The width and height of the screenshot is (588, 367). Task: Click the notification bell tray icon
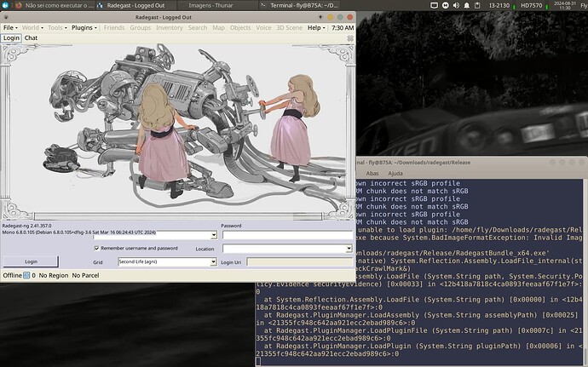[x=466, y=6]
